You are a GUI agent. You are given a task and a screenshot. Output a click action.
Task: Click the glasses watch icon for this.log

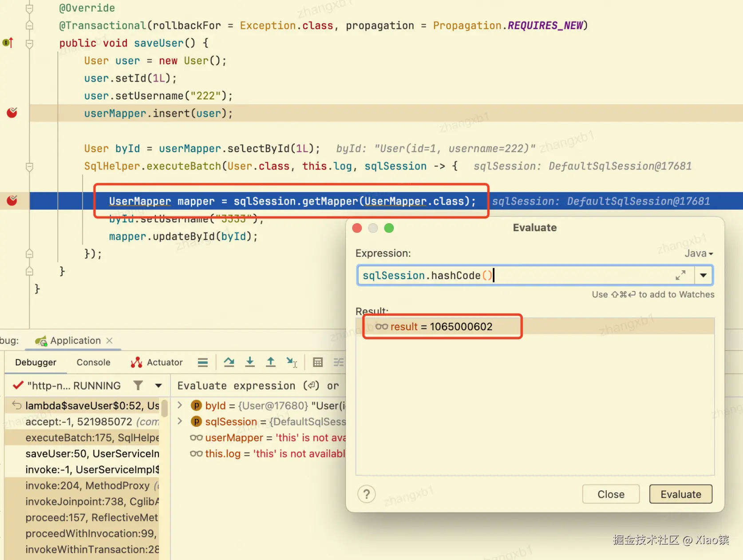(x=196, y=454)
